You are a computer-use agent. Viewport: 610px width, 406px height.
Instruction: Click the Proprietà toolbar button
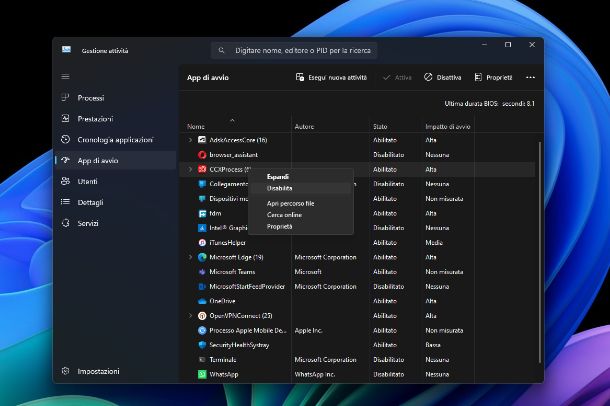pos(493,77)
